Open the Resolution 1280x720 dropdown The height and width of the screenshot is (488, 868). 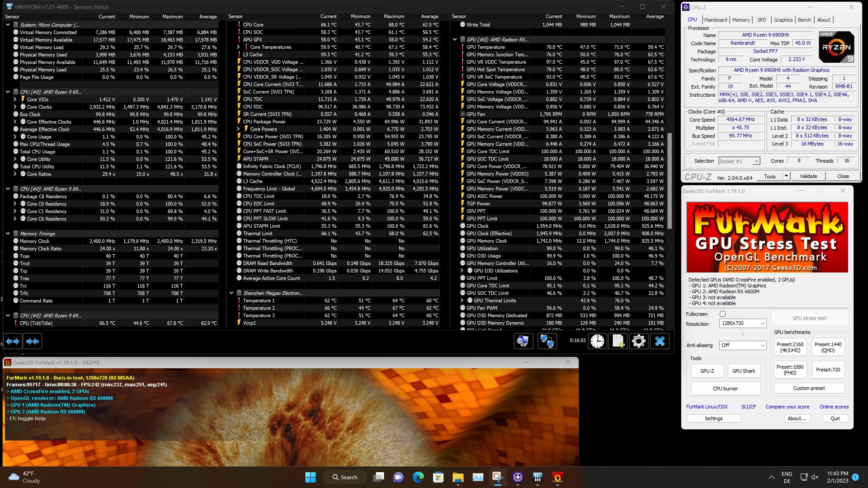[x=743, y=324]
